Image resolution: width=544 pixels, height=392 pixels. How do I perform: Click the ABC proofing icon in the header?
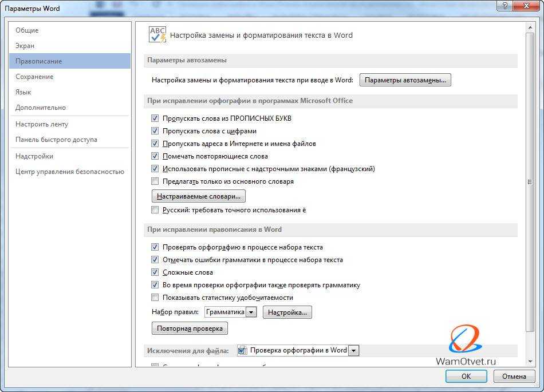(157, 34)
